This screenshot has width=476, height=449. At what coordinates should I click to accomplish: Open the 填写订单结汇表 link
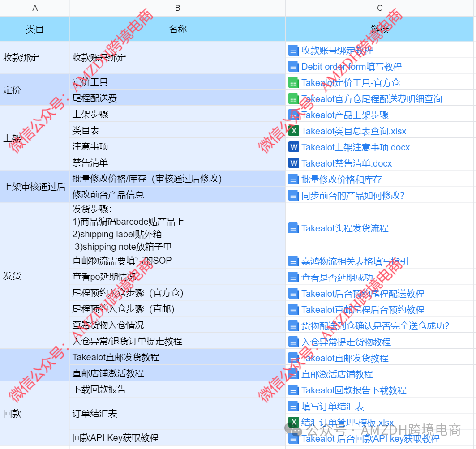(332, 406)
